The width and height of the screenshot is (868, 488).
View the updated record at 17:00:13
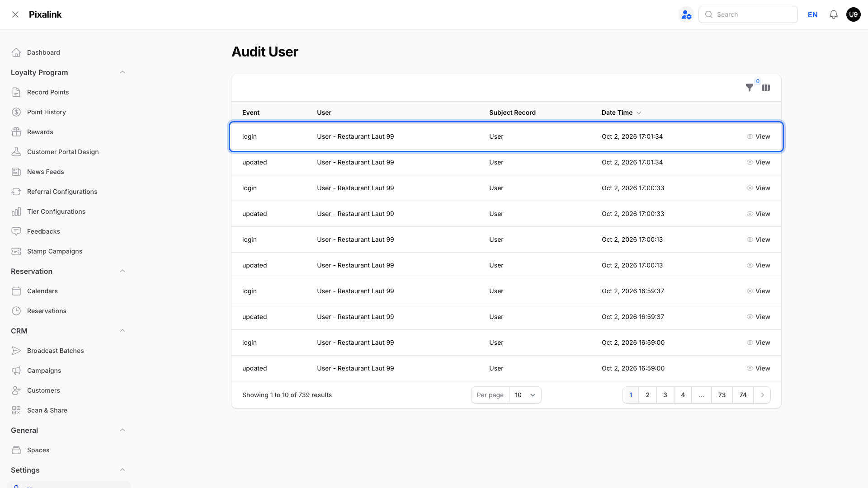758,265
